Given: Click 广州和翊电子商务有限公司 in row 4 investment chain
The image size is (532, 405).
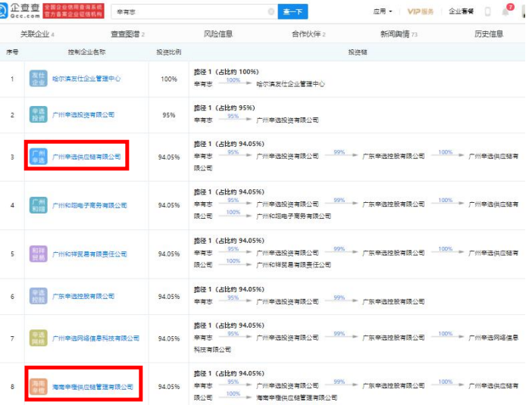Looking at the screenshot, I should coord(293,216).
